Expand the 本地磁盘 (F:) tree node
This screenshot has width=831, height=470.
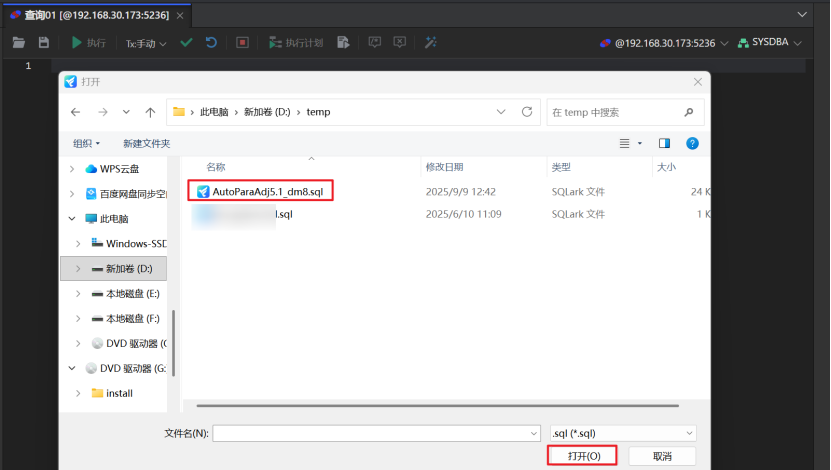point(78,318)
